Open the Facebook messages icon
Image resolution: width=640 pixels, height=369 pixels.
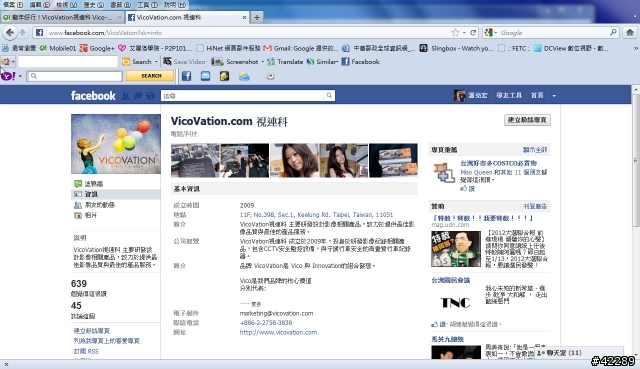[138, 96]
